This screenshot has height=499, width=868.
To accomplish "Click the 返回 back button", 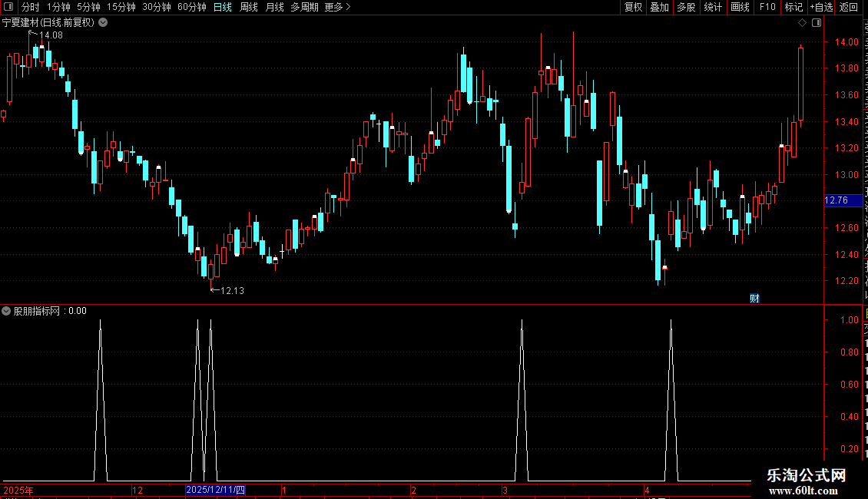I will pyautogui.click(x=849, y=7).
